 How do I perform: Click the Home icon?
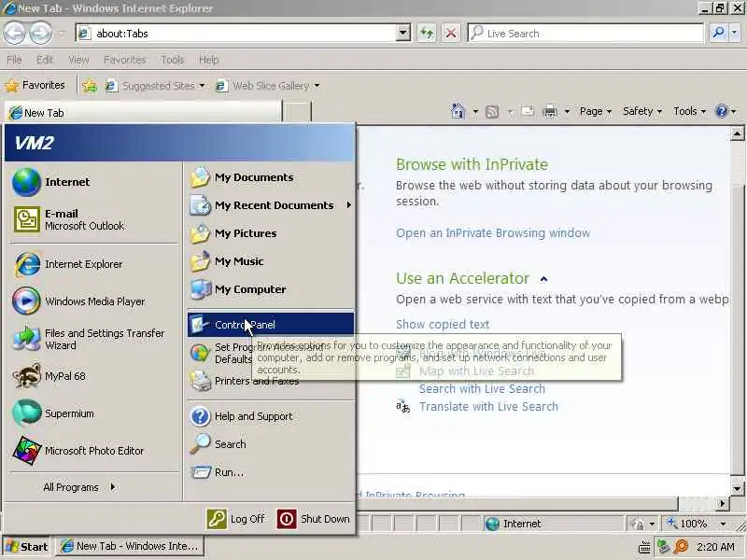pyautogui.click(x=458, y=111)
